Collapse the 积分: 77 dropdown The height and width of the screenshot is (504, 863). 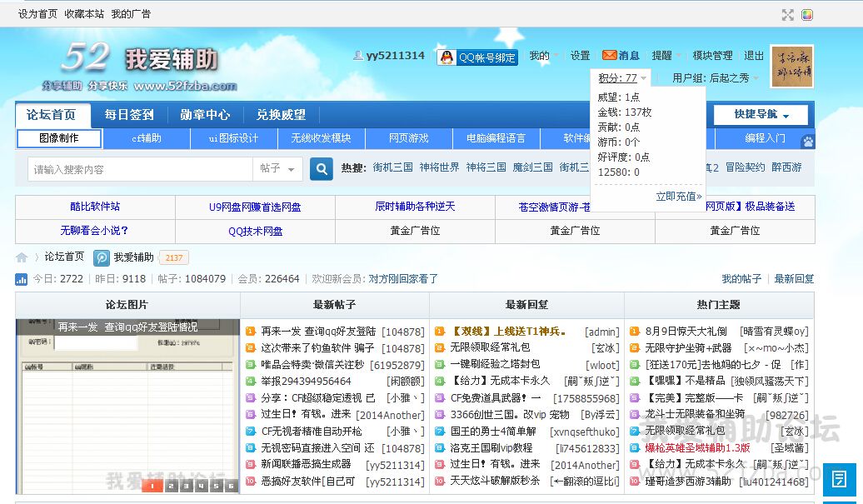(x=621, y=78)
